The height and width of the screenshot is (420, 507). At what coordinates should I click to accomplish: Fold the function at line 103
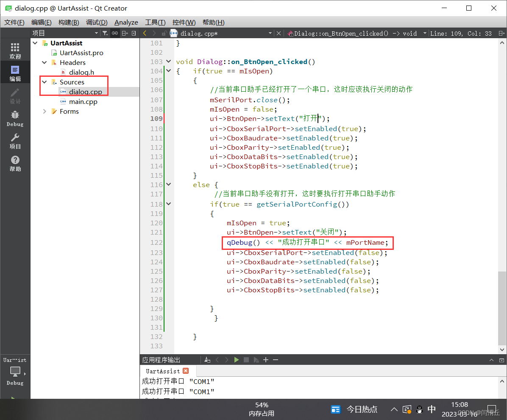168,61
